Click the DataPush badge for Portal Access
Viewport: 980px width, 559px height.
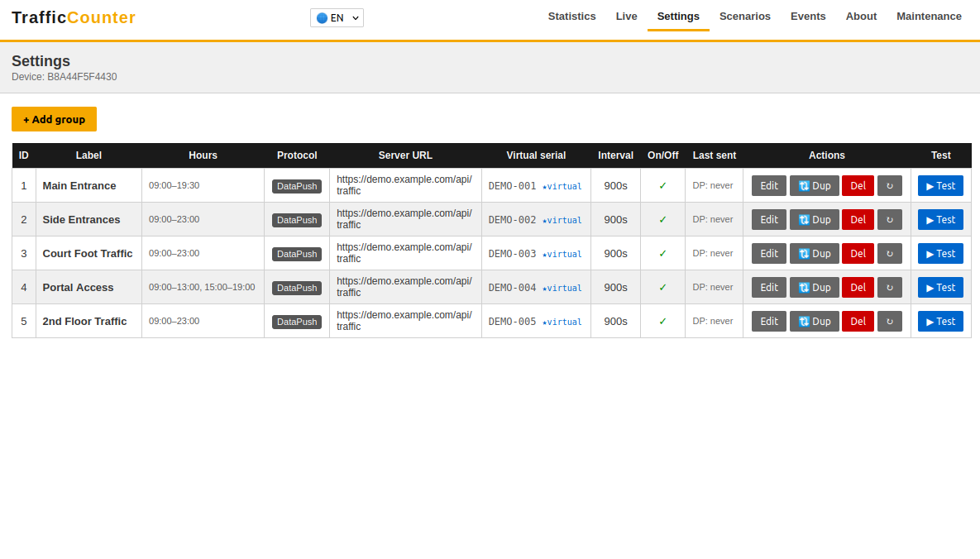pyautogui.click(x=297, y=288)
